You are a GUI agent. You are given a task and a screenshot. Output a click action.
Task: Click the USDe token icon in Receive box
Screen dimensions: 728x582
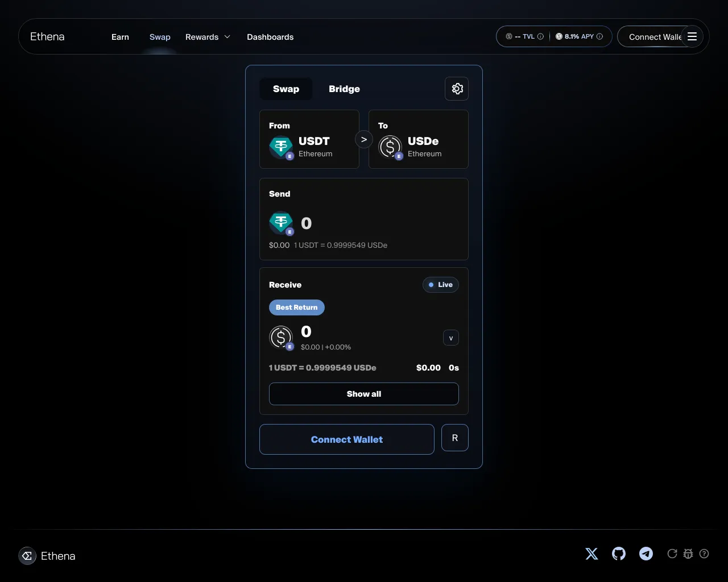(281, 338)
